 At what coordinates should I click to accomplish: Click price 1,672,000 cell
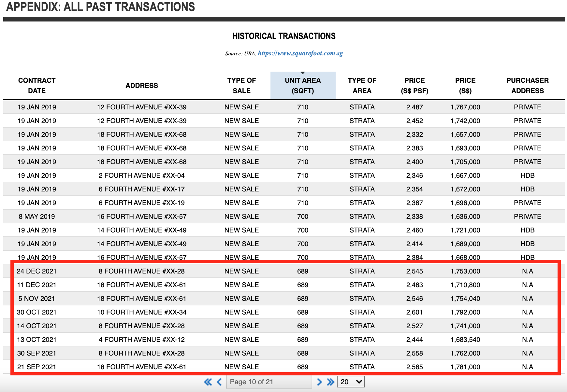[465, 189]
